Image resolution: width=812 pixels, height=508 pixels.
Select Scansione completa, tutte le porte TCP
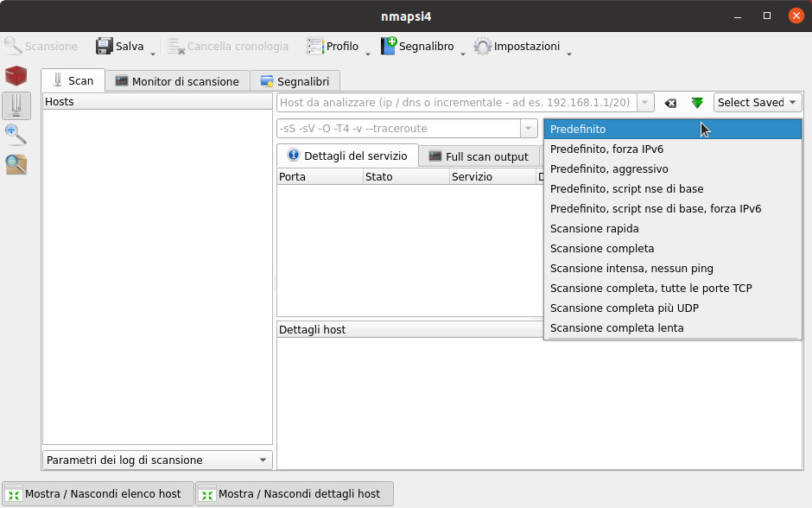673,289
